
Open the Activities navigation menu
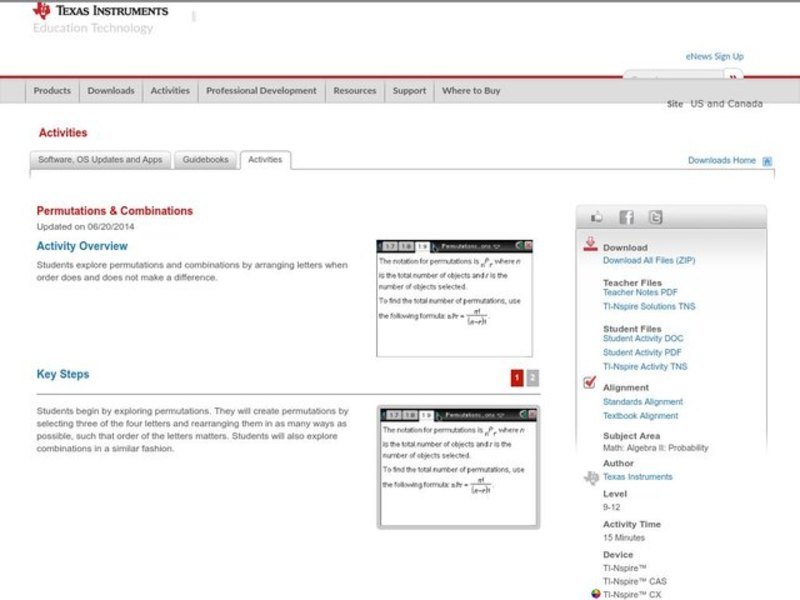[170, 91]
